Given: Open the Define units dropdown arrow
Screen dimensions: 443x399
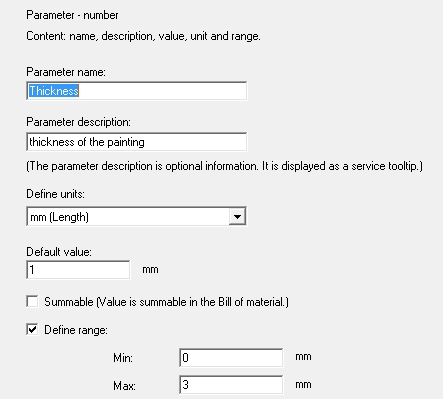Looking at the screenshot, I should [237, 217].
